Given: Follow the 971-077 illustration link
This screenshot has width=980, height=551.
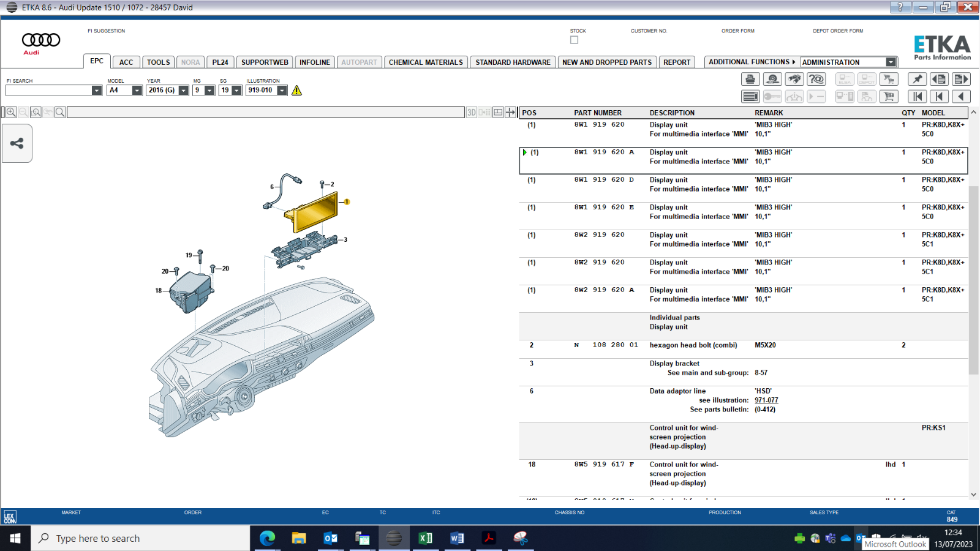Looking at the screenshot, I should (x=766, y=400).
